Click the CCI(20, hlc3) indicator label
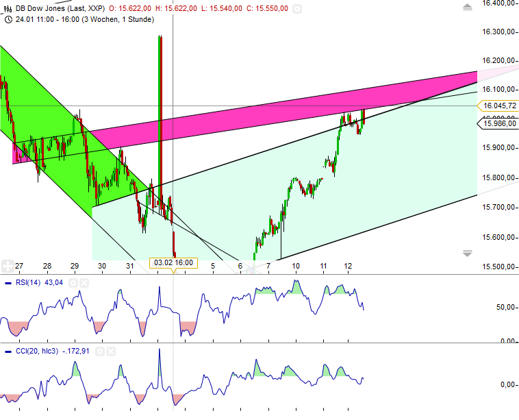Image resolution: width=519 pixels, height=420 pixels. pos(37,351)
